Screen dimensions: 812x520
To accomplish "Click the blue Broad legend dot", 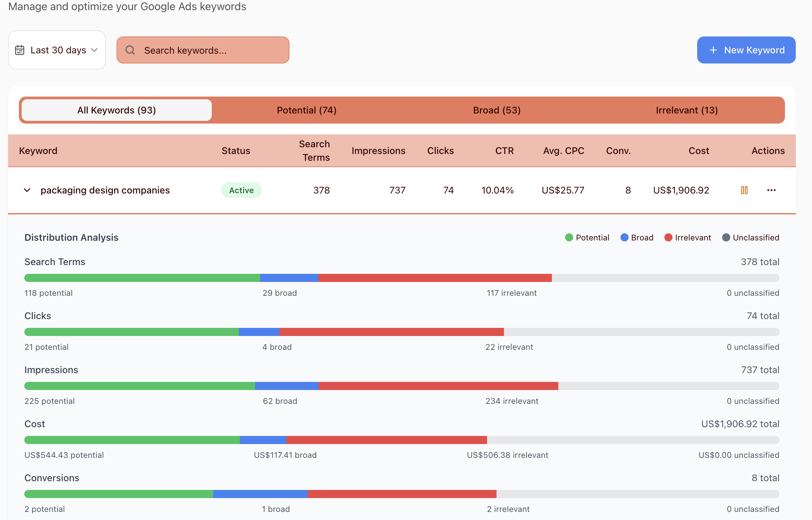I will coord(624,237).
